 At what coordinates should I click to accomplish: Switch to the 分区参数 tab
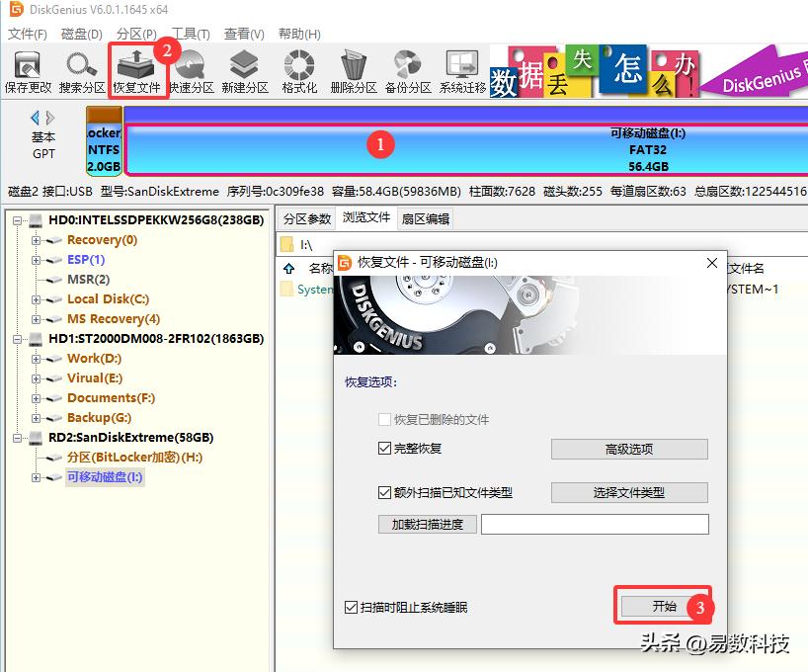306,218
